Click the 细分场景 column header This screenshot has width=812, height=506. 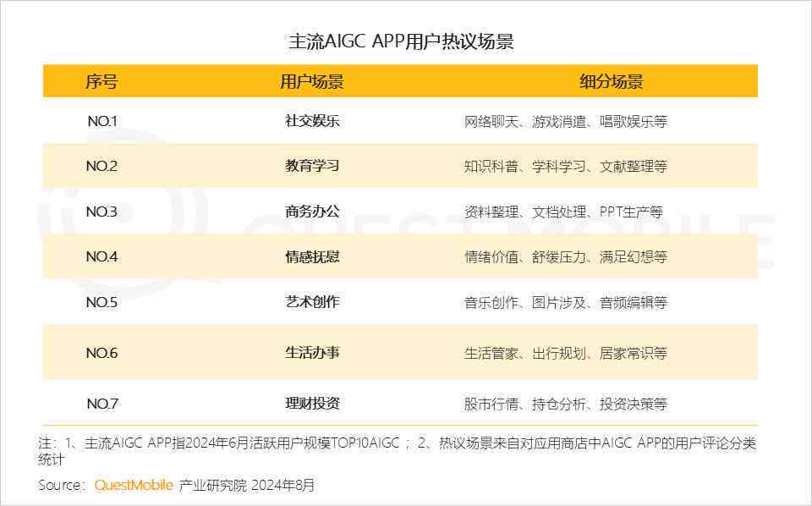[x=611, y=81]
